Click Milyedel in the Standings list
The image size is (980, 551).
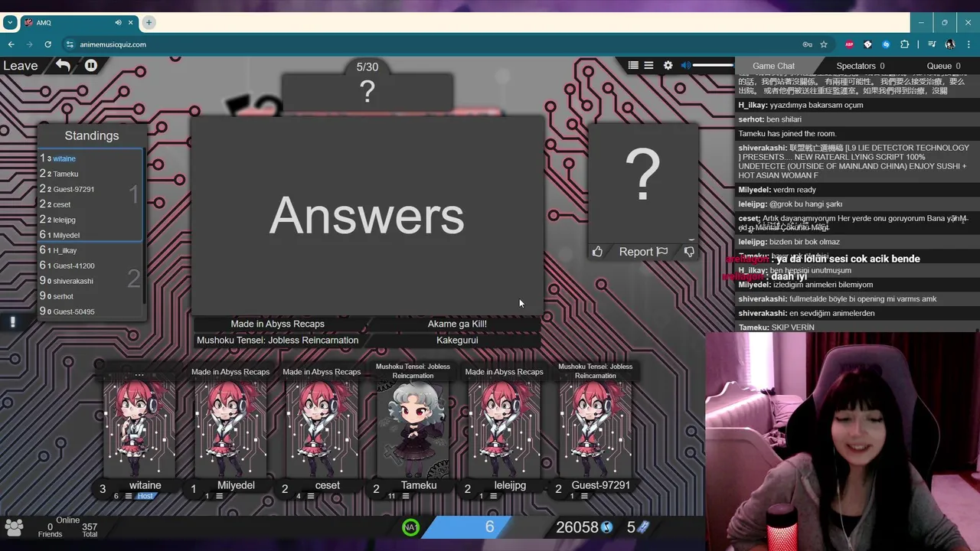pyautogui.click(x=66, y=235)
